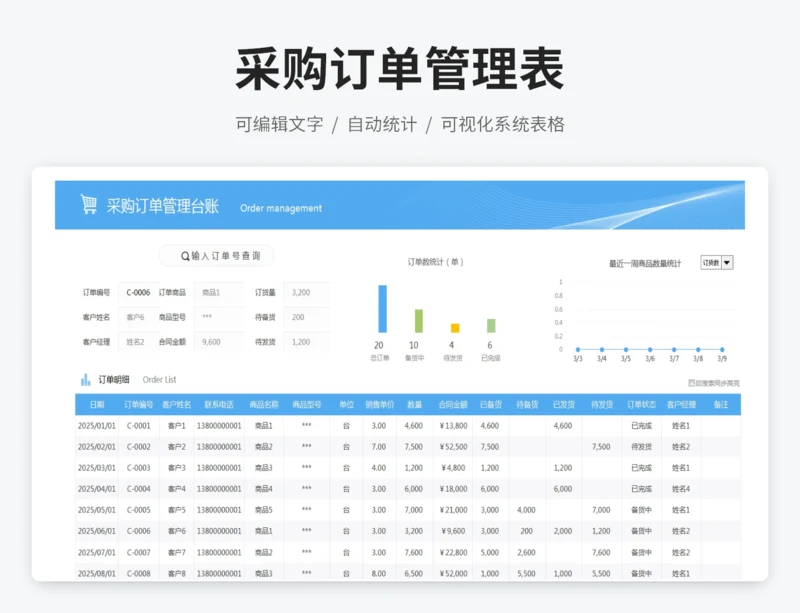The image size is (800, 613).
Task: Click unit price cell 8.00
Action: click(379, 574)
